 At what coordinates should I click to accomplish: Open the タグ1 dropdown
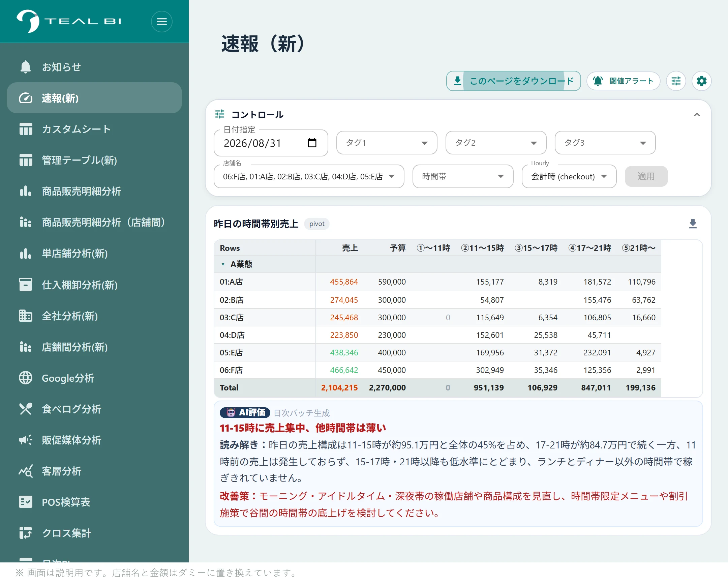click(387, 143)
